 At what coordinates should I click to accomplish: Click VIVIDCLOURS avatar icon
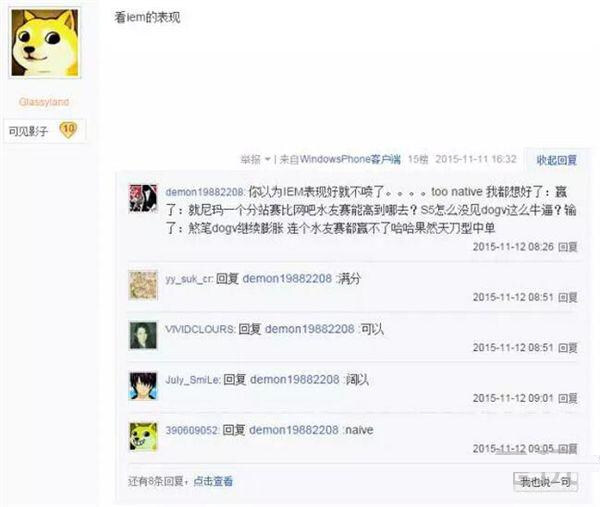(x=143, y=335)
